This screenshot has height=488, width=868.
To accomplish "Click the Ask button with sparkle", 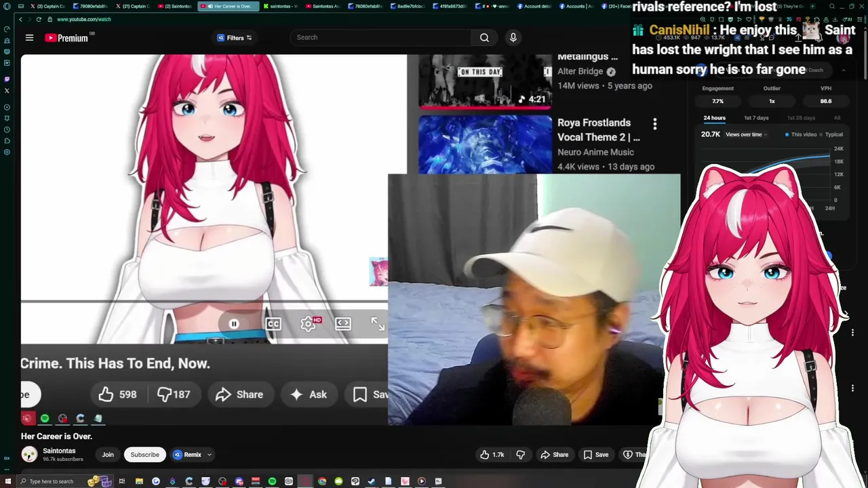I will [x=309, y=394].
